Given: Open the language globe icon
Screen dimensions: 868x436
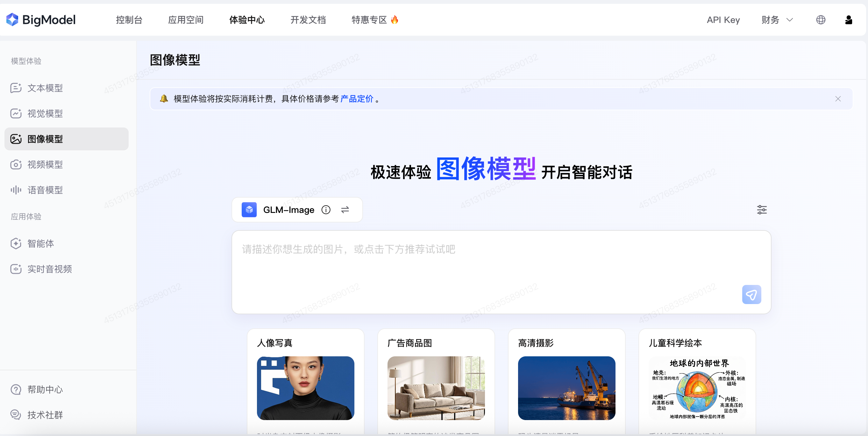Looking at the screenshot, I should coord(821,20).
